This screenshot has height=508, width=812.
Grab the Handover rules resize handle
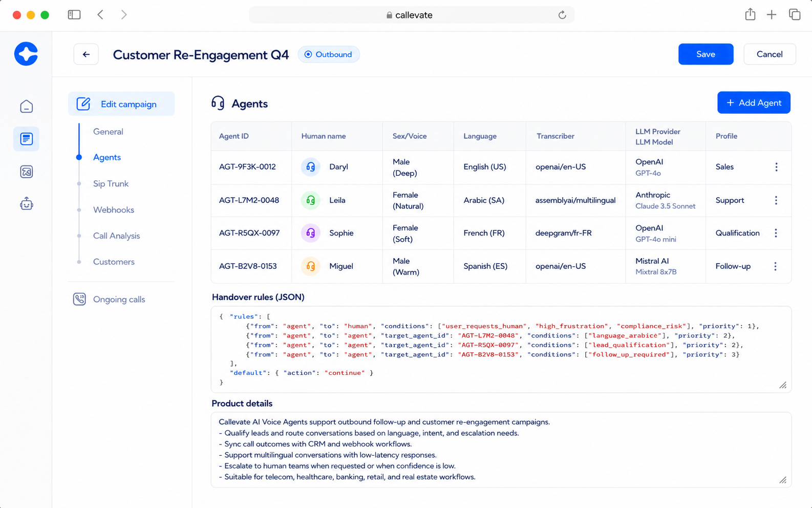783,385
